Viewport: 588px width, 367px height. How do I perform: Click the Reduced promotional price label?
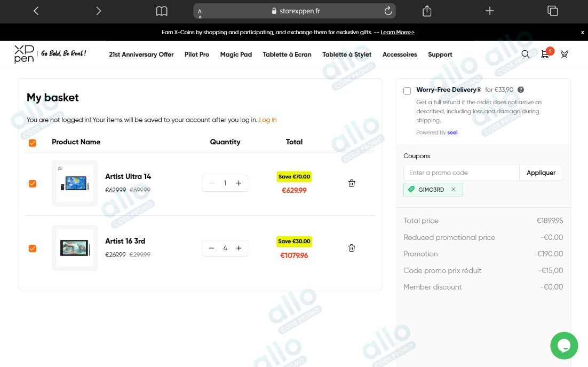(449, 238)
